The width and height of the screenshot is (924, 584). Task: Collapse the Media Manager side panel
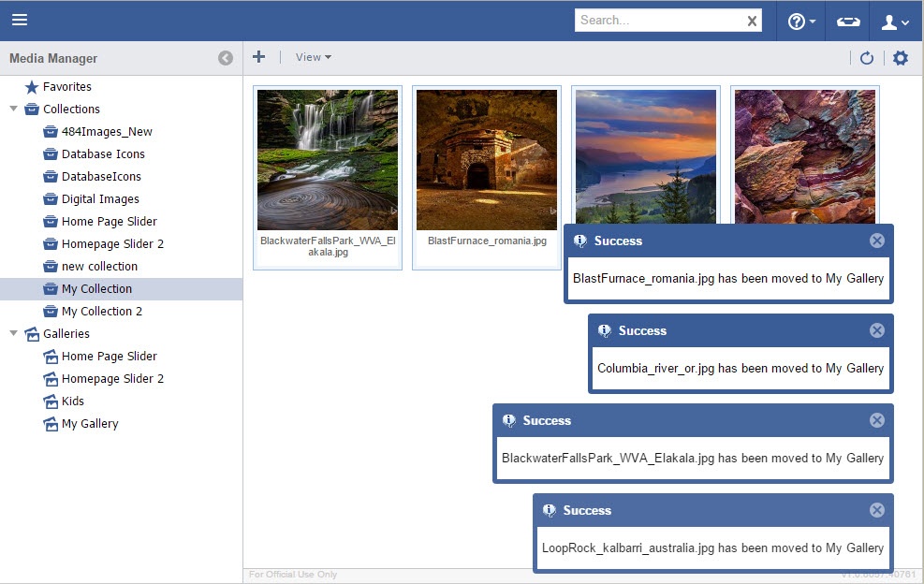[226, 58]
